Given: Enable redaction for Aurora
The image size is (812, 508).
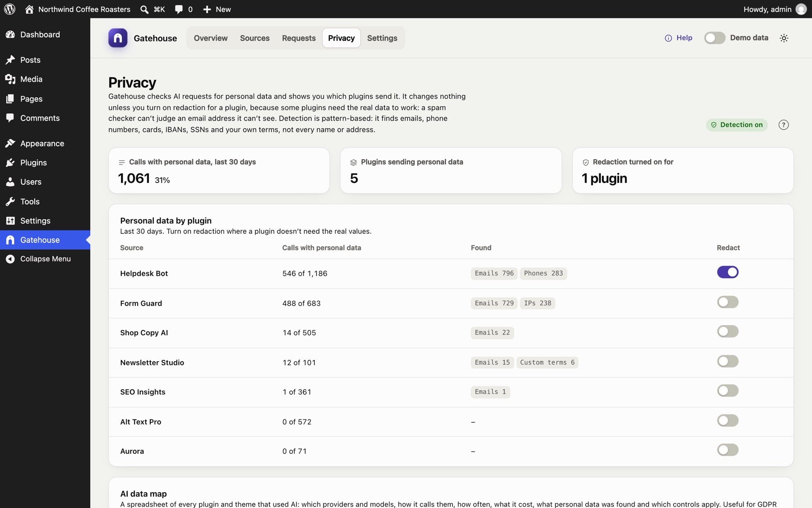Looking at the screenshot, I should [x=728, y=450].
